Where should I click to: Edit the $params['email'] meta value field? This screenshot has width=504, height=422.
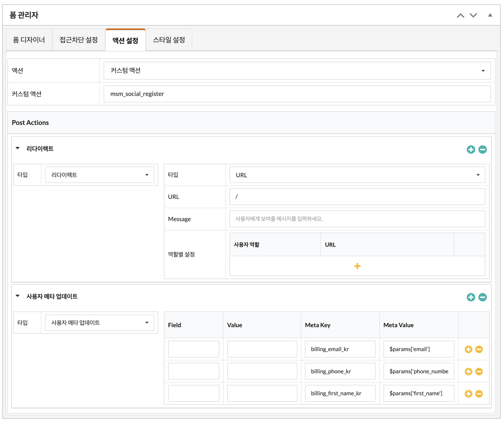[x=419, y=349]
